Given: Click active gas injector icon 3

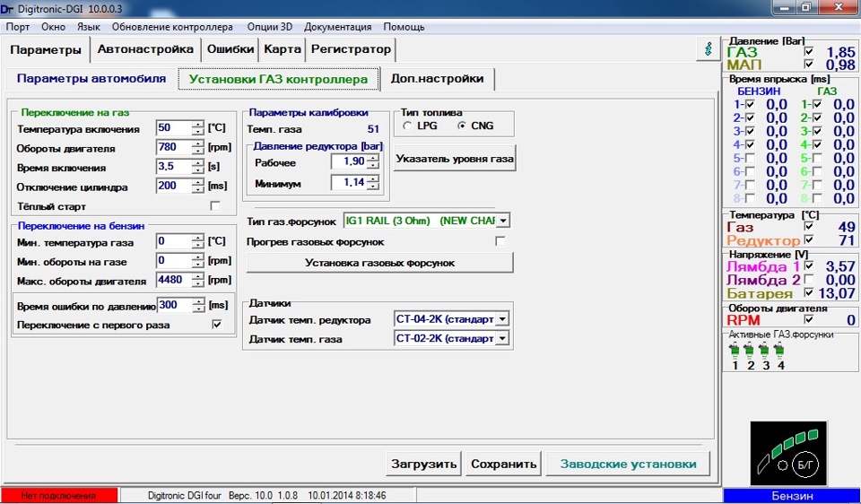Looking at the screenshot, I should [764, 349].
